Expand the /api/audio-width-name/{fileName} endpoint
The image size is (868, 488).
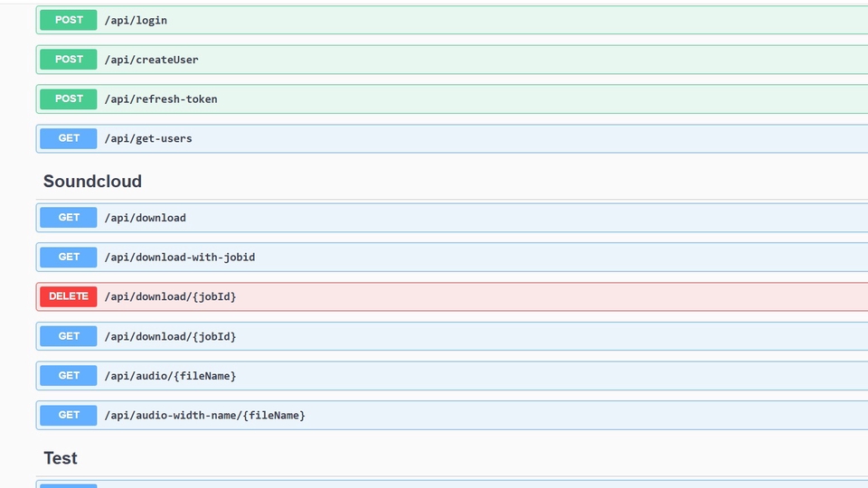tap(205, 416)
